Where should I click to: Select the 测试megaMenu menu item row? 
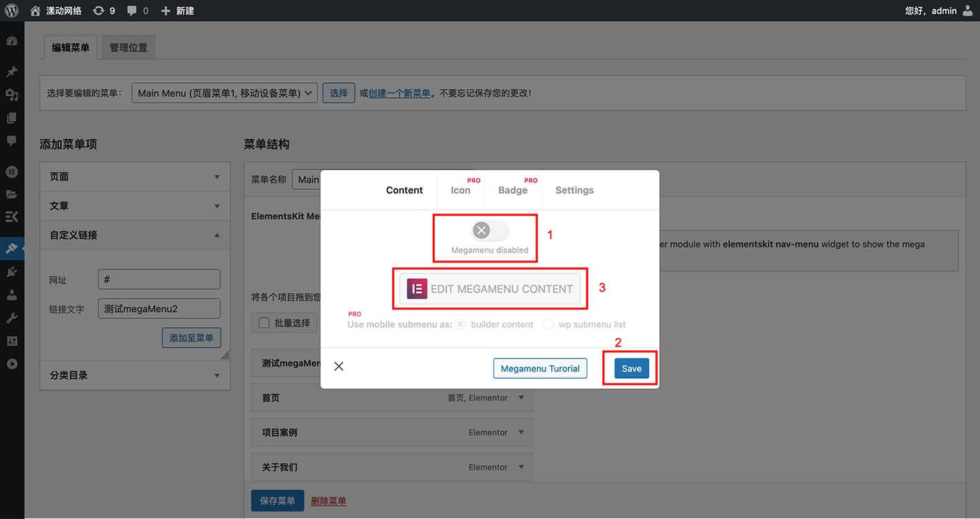pyautogui.click(x=286, y=363)
